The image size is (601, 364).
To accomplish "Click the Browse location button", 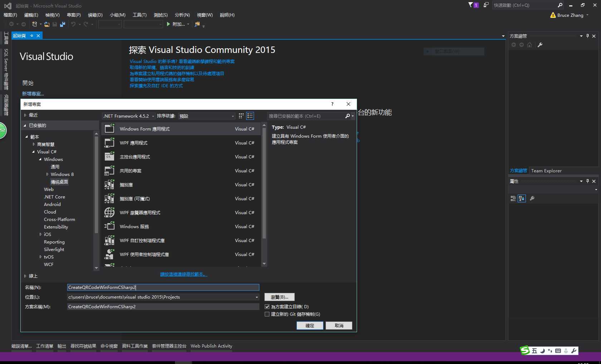I will coord(279,297).
